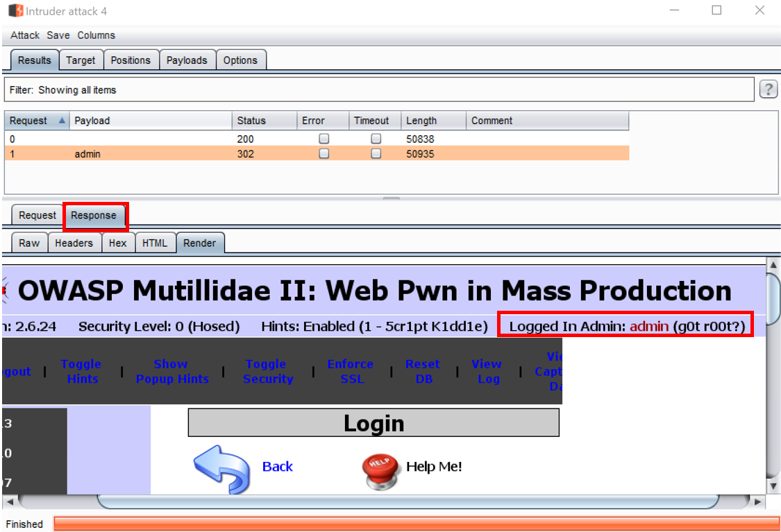Click the Request column sort arrow
This screenshot has width=781, height=532.
pyautogui.click(x=62, y=121)
